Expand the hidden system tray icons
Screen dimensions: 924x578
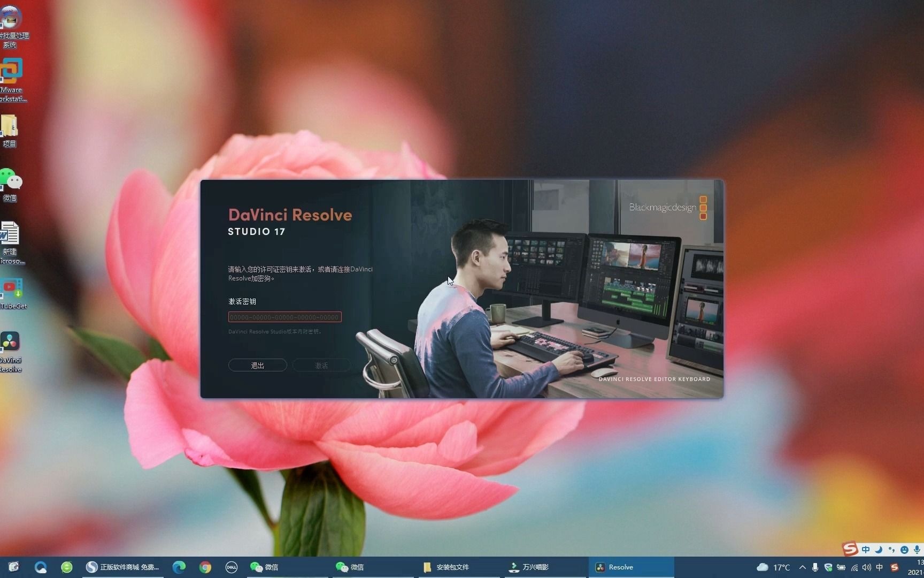[802, 567]
